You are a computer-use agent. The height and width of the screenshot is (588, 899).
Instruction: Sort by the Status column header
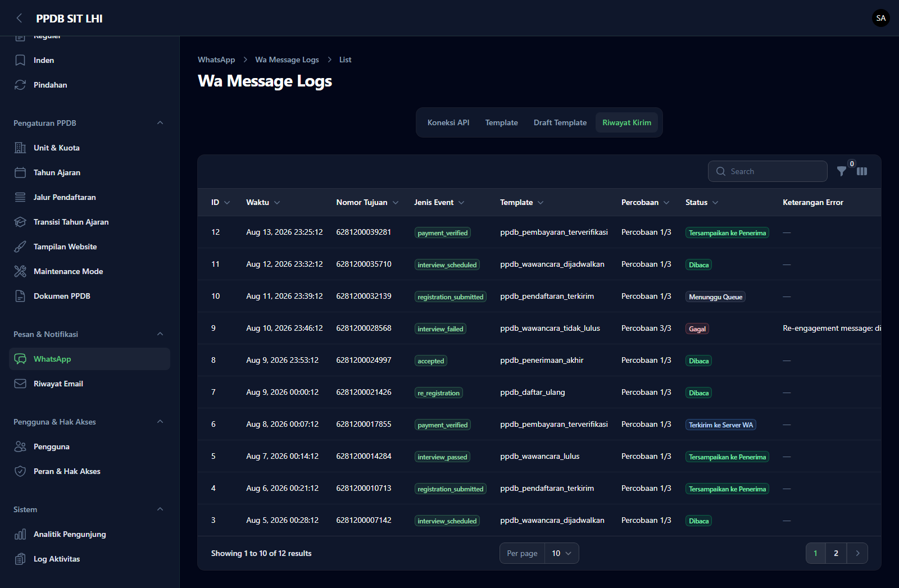pyautogui.click(x=702, y=202)
